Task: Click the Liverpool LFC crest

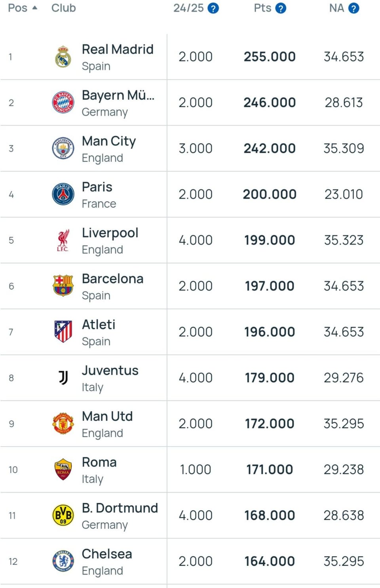Action: click(x=63, y=240)
